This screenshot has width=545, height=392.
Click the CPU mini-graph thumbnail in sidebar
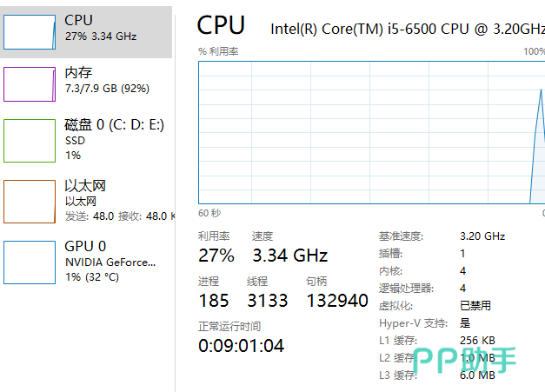click(x=30, y=30)
